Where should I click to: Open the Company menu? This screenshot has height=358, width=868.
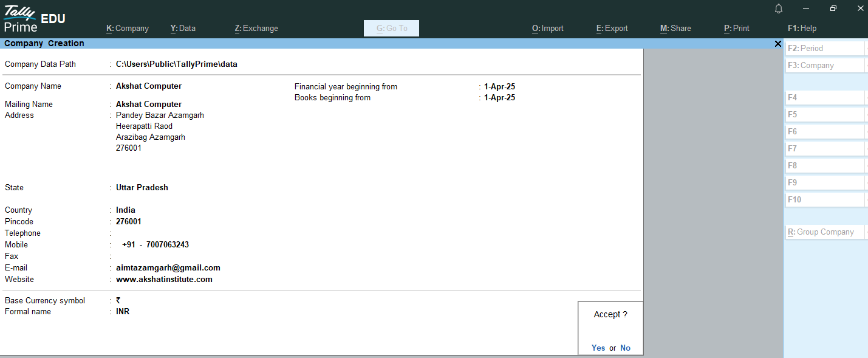click(x=128, y=29)
